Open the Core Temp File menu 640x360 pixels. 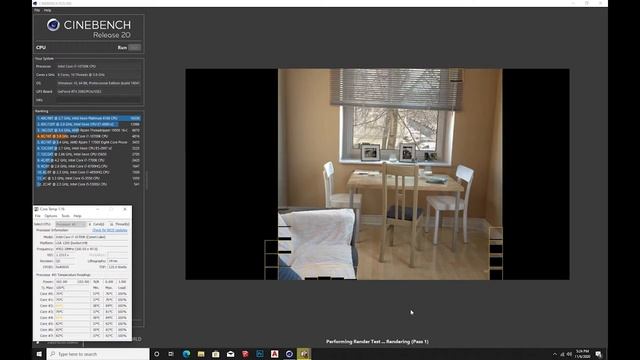(38, 216)
